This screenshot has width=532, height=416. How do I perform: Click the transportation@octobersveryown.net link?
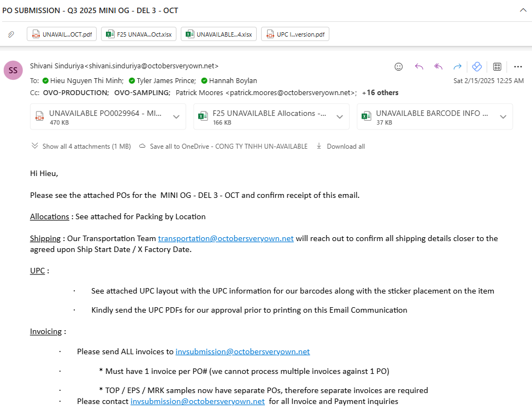pyautogui.click(x=226, y=238)
